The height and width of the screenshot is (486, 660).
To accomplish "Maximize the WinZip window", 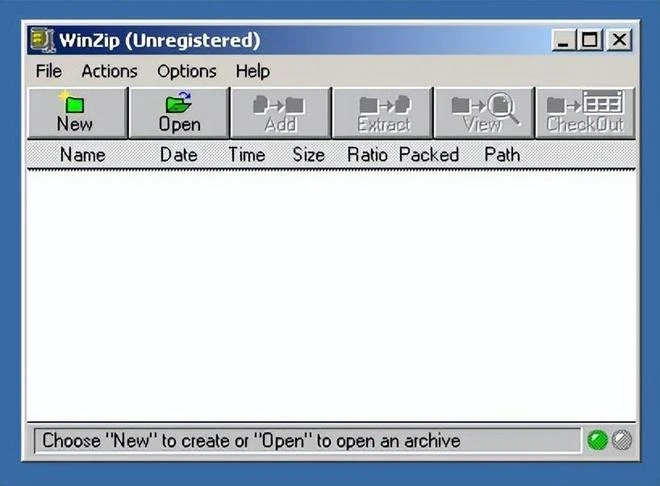I will 591,40.
